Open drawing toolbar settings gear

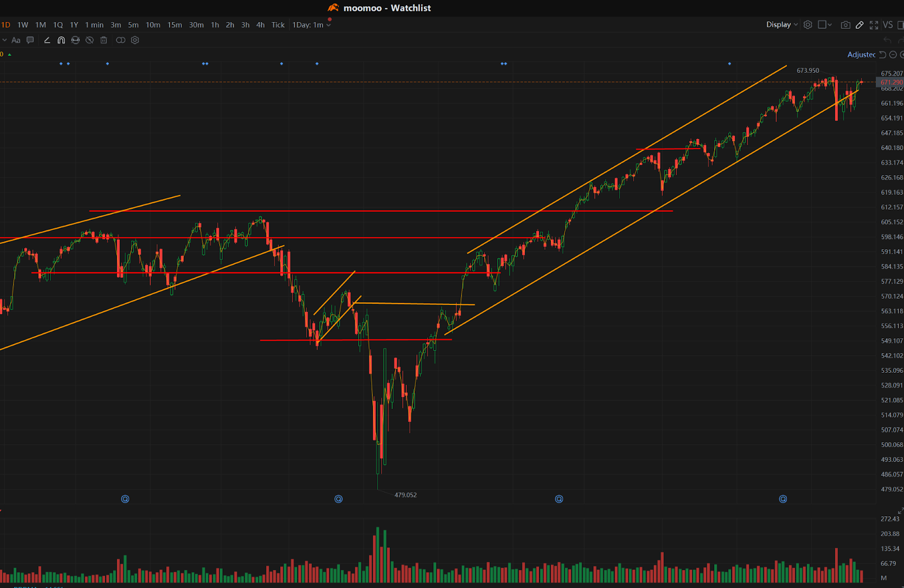tap(135, 40)
